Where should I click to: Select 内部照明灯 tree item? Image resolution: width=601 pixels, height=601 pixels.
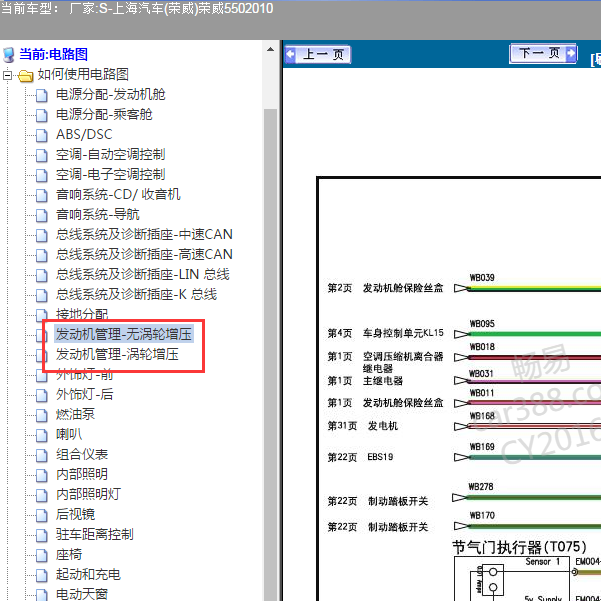pos(88,494)
